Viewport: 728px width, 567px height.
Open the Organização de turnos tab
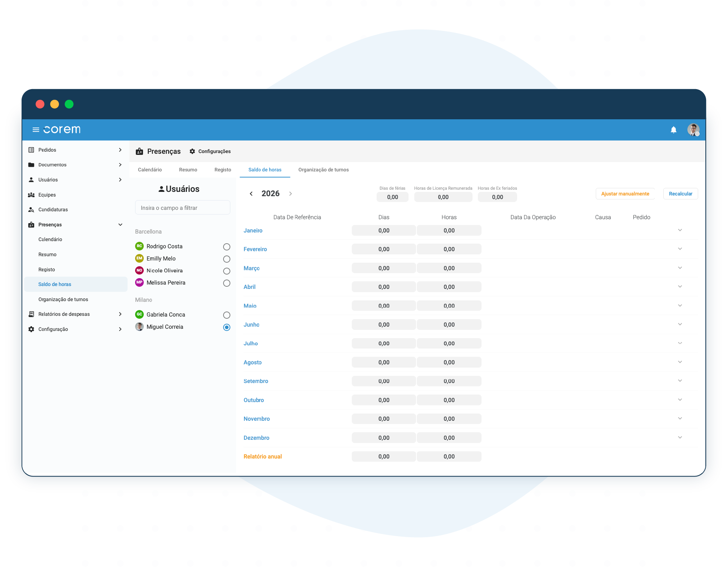[x=323, y=170]
